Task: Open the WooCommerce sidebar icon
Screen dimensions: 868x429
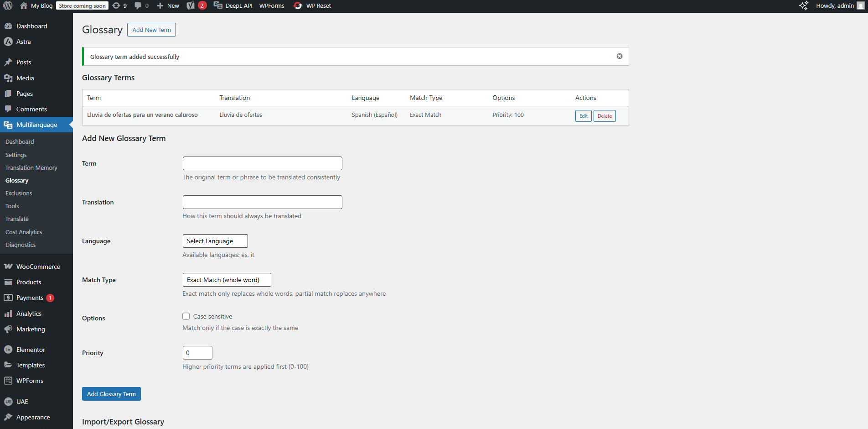Action: (8, 267)
